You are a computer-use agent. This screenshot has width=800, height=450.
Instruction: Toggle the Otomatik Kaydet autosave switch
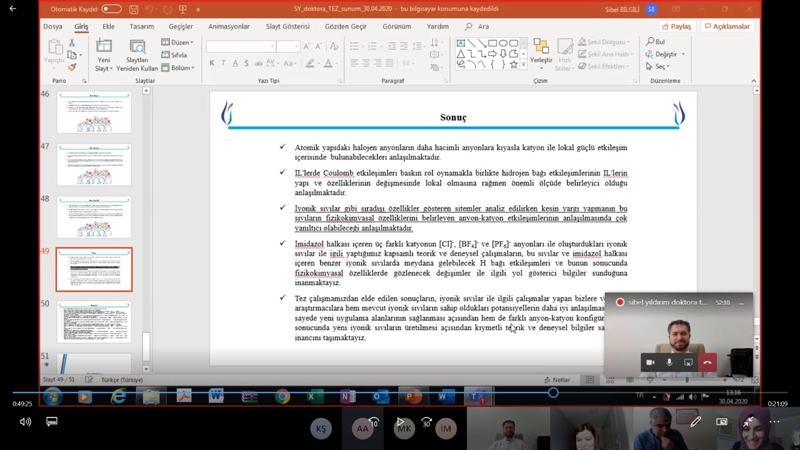click(111, 9)
